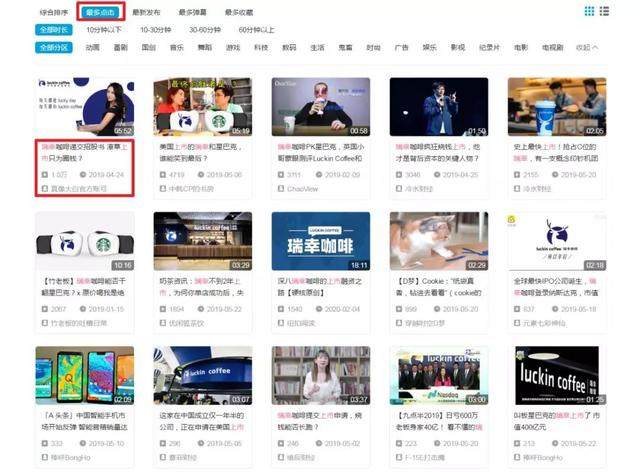Screen dimensions: 640x472
Task: Filter videos to 10分钟以下
Action: click(x=104, y=30)
